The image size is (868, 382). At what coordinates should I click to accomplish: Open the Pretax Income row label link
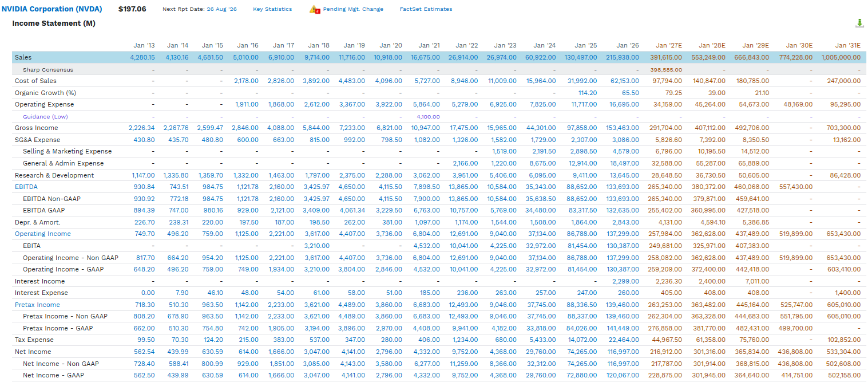[37, 305]
